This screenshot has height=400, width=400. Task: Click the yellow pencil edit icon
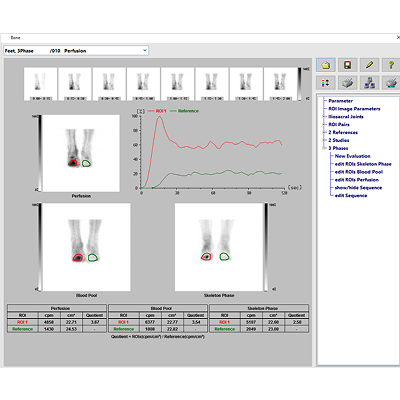point(369,65)
